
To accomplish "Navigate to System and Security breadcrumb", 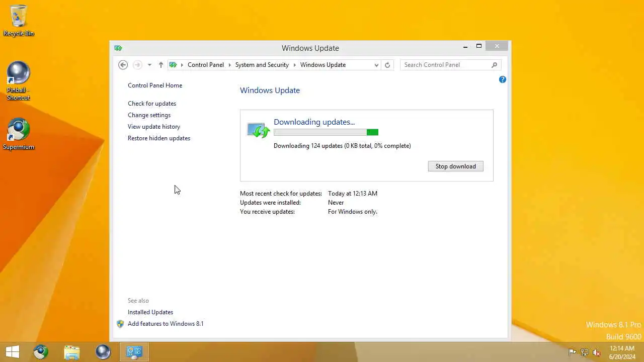I will 262,65.
